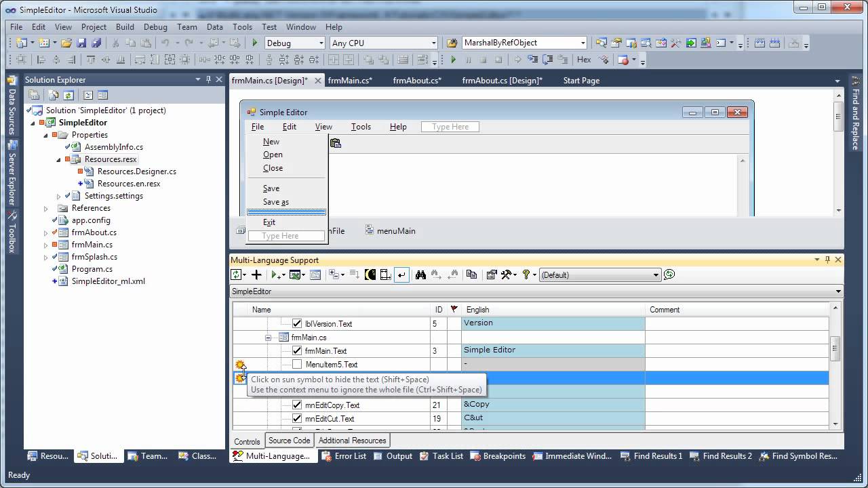The image size is (868, 488).
Task: Click the black plus icon in Multi-Language Support toolbar
Action: (256, 274)
